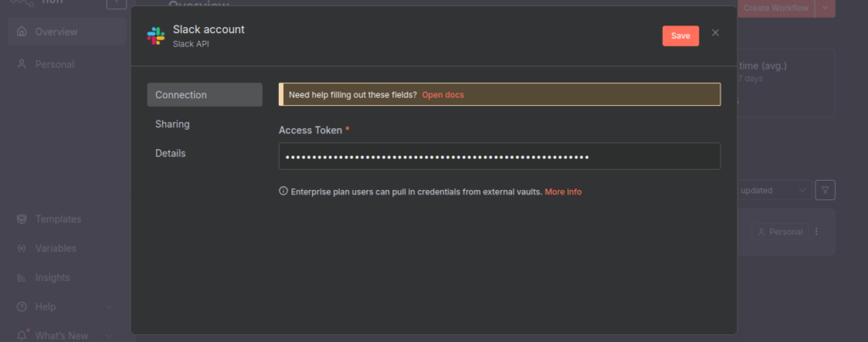Expand the Create Workflow dropdown arrow
Viewport: 868px width, 342px height.
point(826,8)
